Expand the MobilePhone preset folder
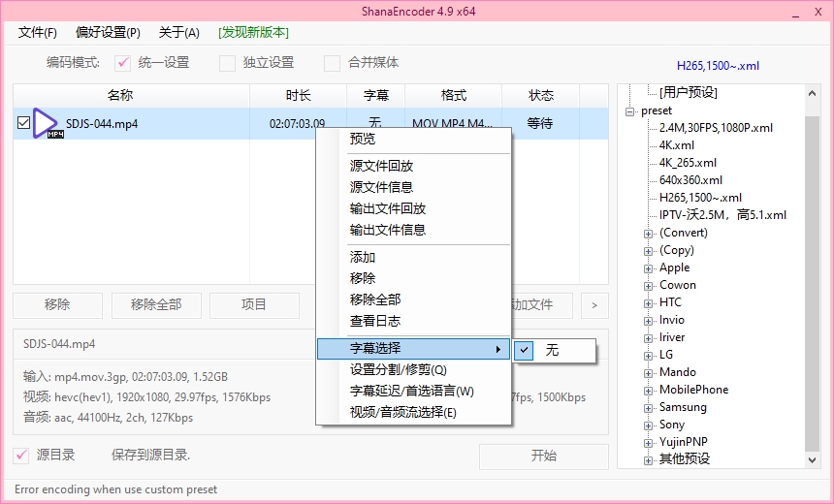Image resolution: width=834 pixels, height=504 pixels. coord(648,392)
